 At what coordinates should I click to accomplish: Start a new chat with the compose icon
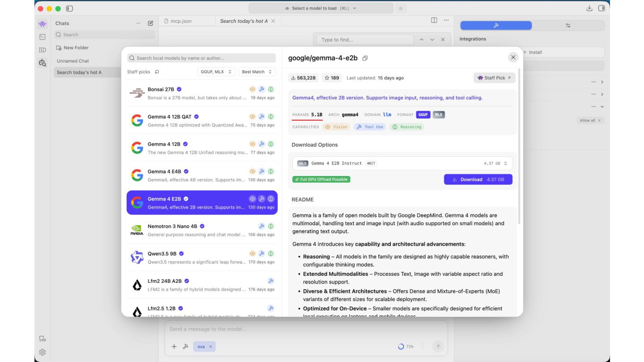pyautogui.click(x=151, y=23)
